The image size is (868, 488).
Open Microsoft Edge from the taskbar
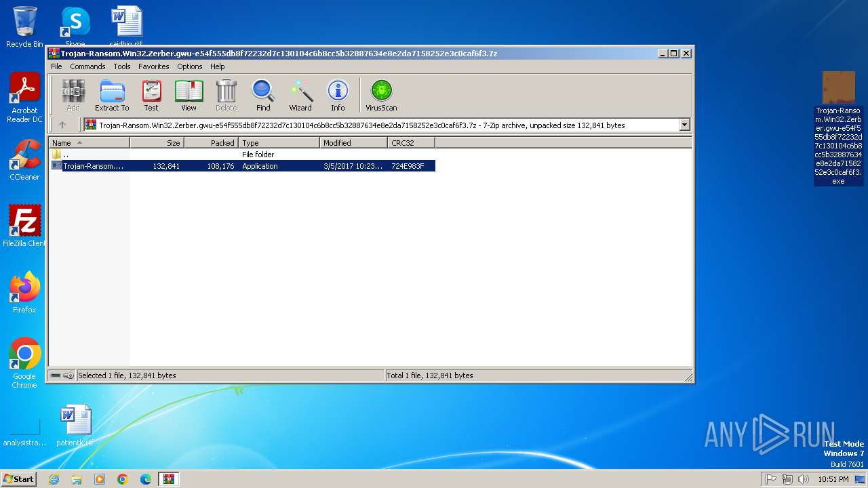coord(146,479)
